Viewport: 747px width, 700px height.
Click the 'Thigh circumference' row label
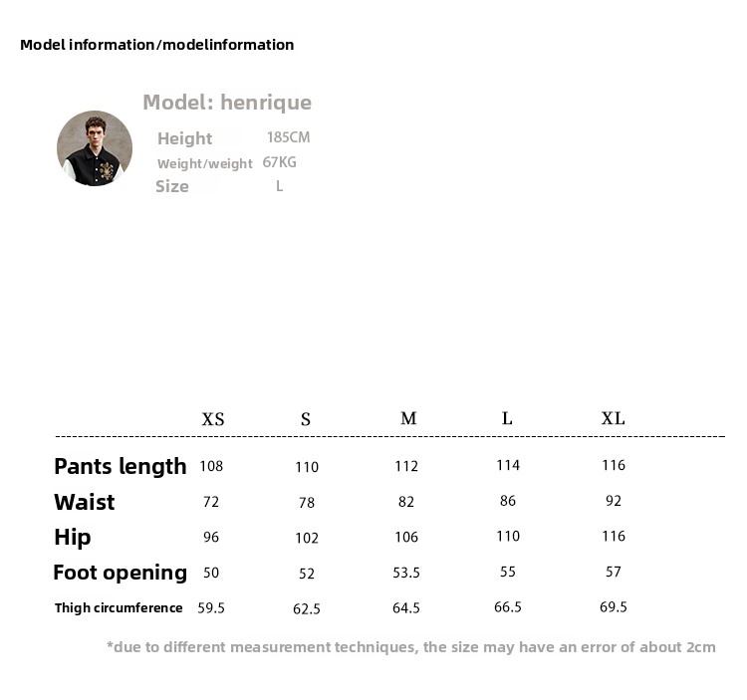click(x=119, y=607)
